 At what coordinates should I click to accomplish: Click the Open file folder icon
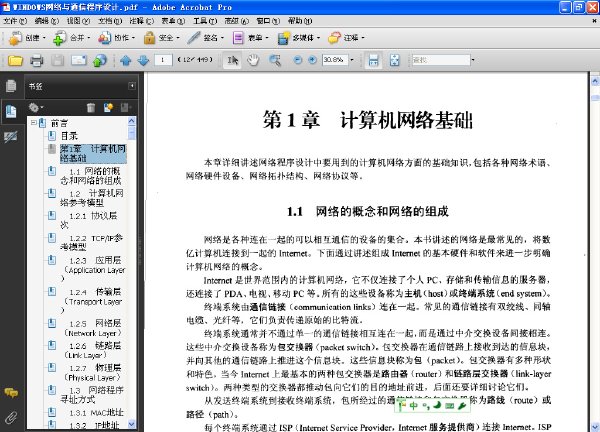15,60
